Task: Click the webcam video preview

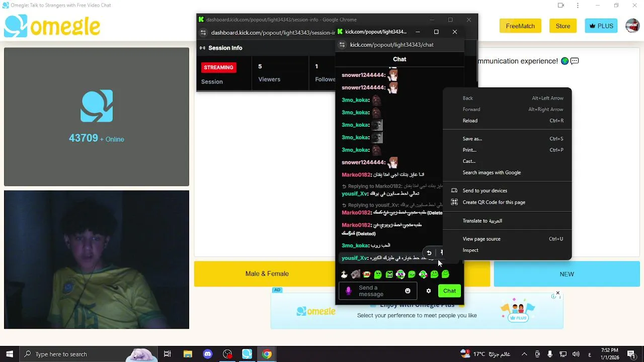Action: pos(97,259)
